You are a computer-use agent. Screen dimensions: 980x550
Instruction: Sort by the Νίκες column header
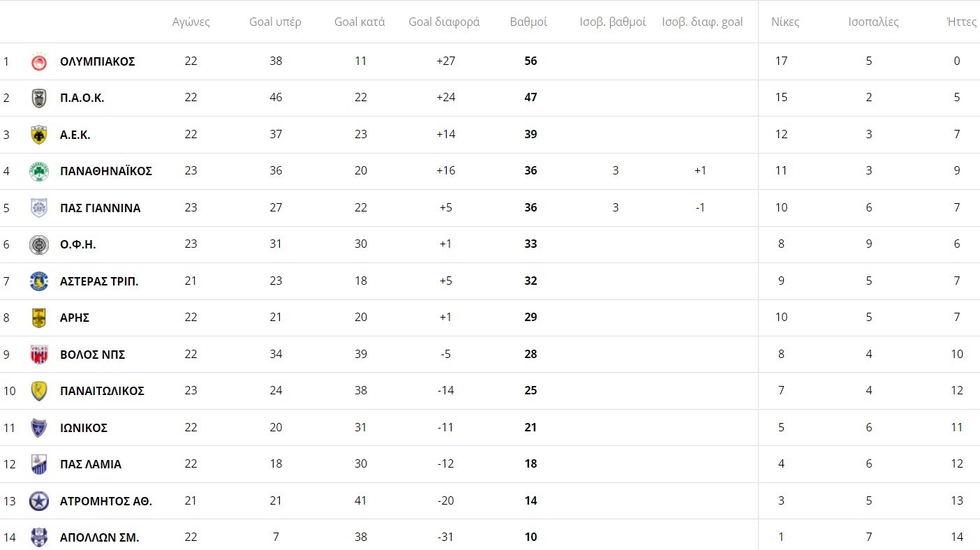point(785,22)
